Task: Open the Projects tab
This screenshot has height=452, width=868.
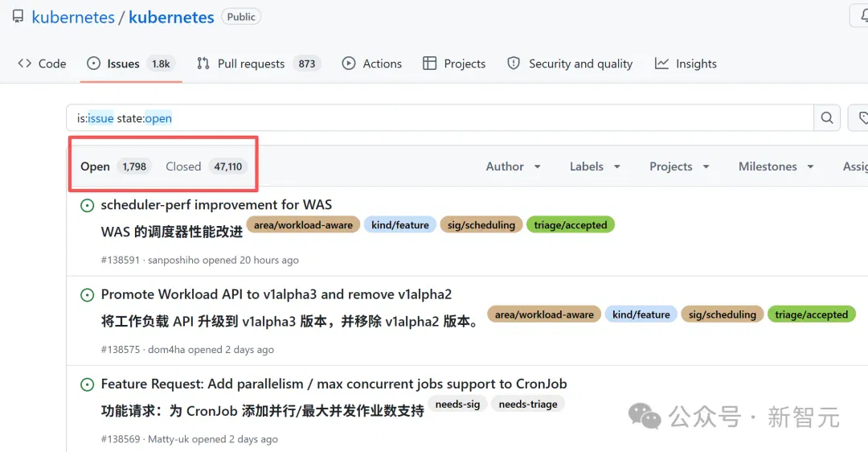Action: pyautogui.click(x=454, y=64)
